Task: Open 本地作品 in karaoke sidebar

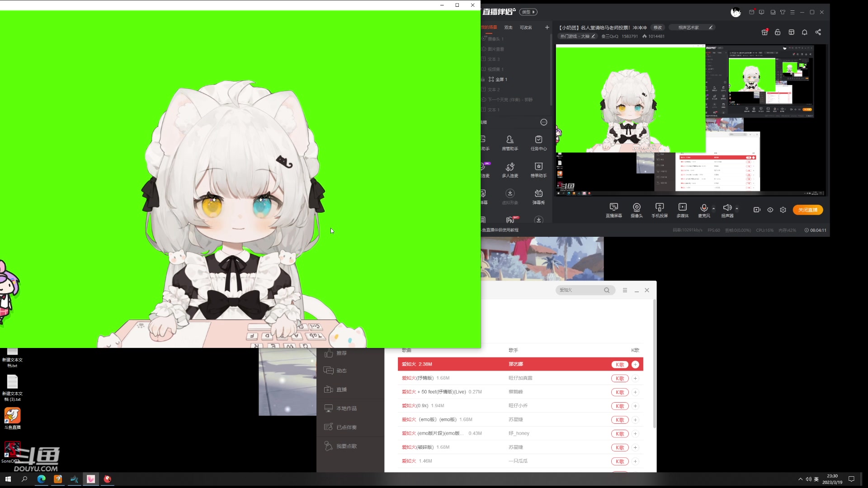Action: click(x=346, y=408)
